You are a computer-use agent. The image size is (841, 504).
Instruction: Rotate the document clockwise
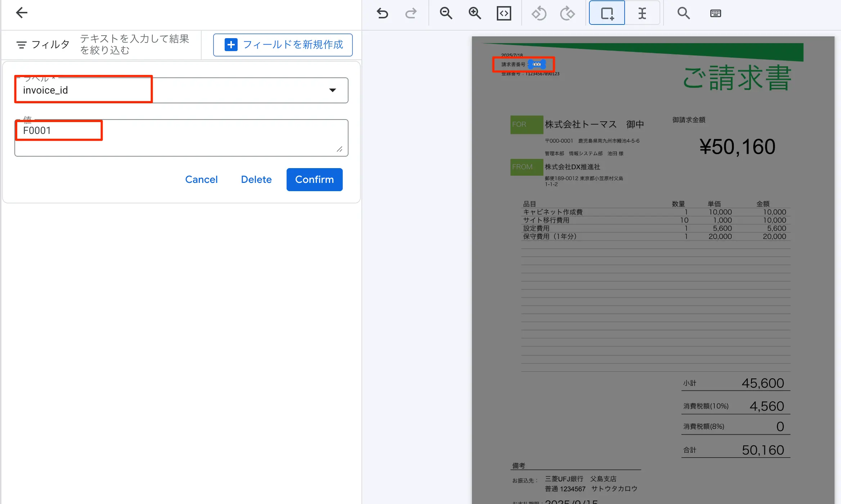click(567, 14)
